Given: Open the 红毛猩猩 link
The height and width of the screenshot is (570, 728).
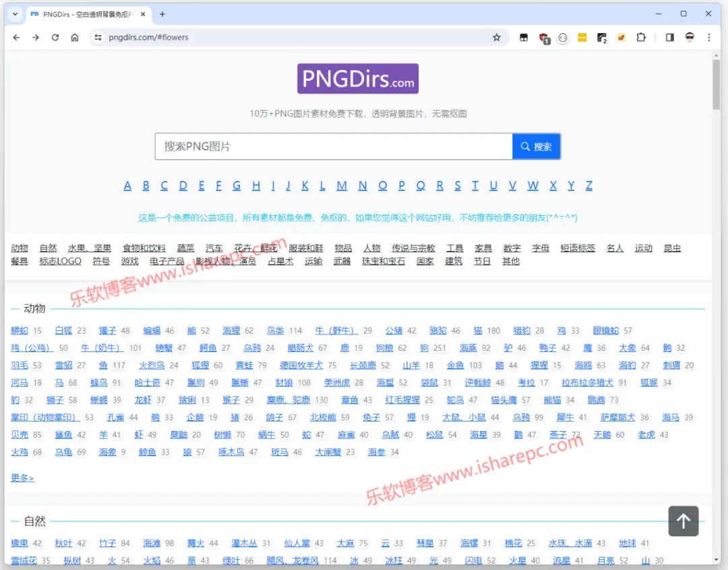Looking at the screenshot, I should point(402,400).
